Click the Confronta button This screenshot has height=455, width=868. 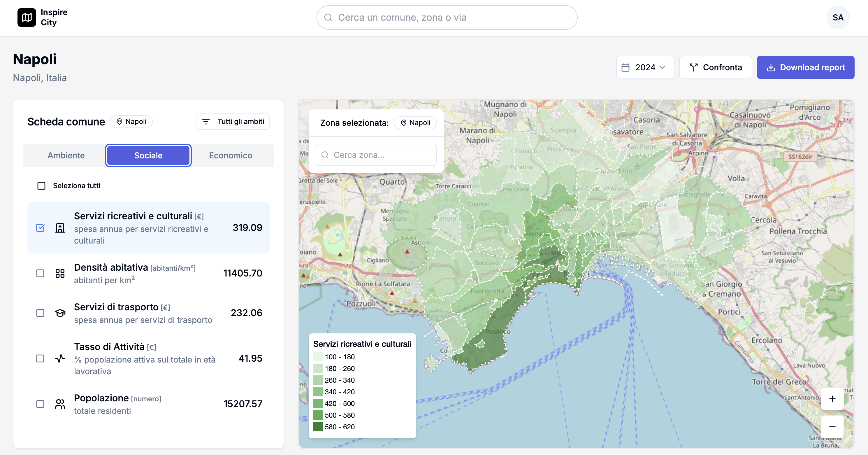coord(715,67)
